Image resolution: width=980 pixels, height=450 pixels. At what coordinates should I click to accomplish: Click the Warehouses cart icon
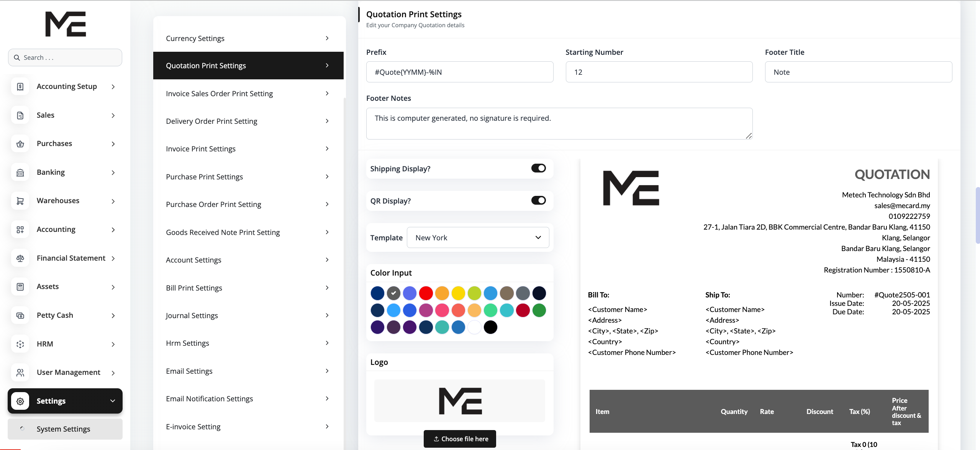[x=20, y=201]
